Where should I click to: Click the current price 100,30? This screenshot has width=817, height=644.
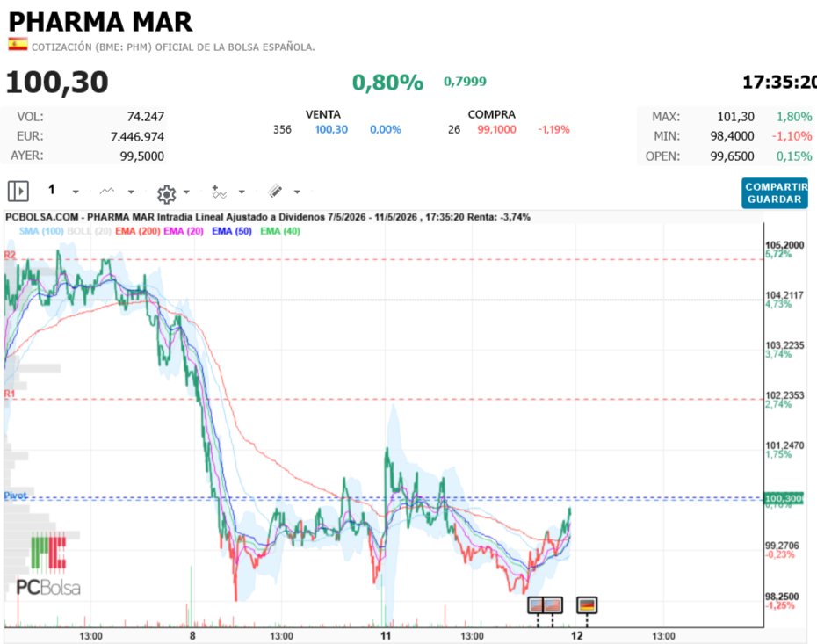[x=57, y=83]
